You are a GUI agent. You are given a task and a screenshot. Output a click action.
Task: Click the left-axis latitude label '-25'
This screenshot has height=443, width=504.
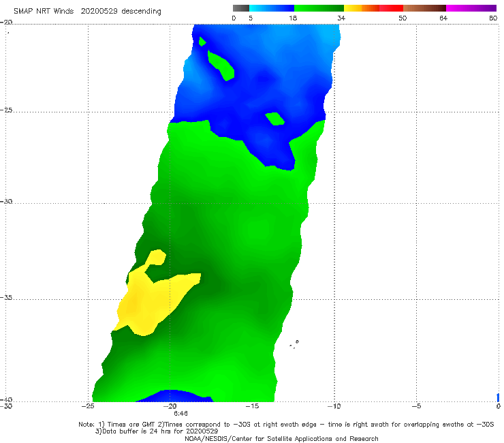[x=6, y=110]
